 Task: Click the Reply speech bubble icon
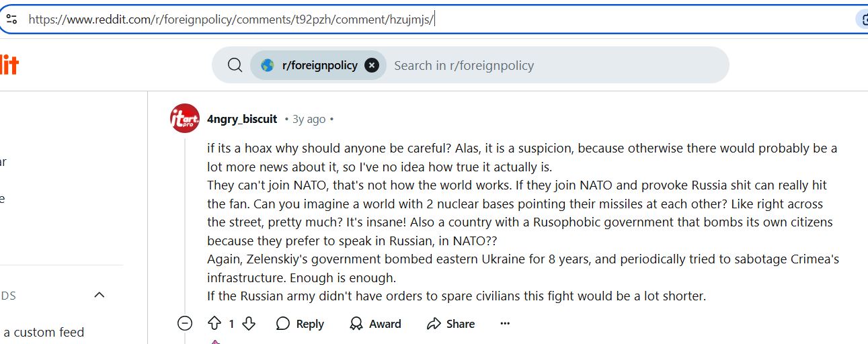[283, 324]
